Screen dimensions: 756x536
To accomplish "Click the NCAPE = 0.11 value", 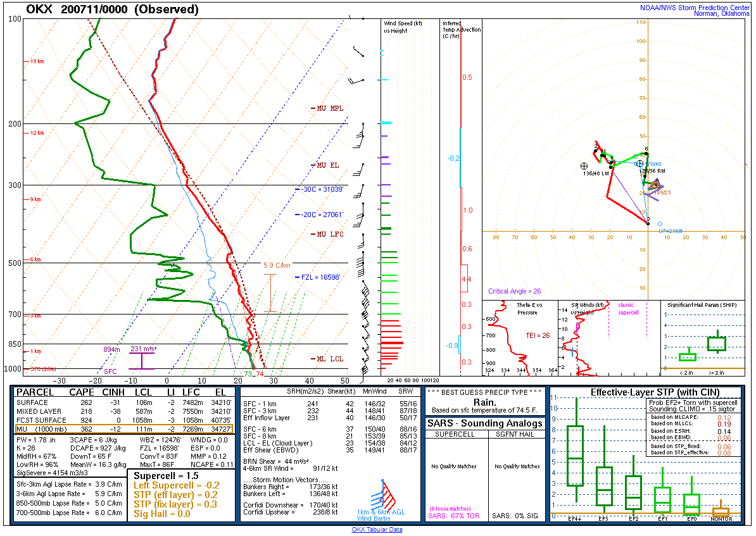I will coord(211,464).
